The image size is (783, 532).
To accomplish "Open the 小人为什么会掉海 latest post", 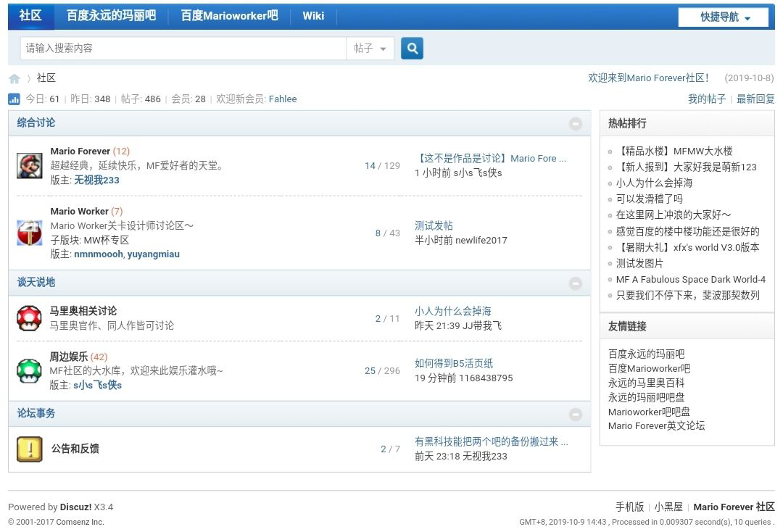I will [x=452, y=311].
